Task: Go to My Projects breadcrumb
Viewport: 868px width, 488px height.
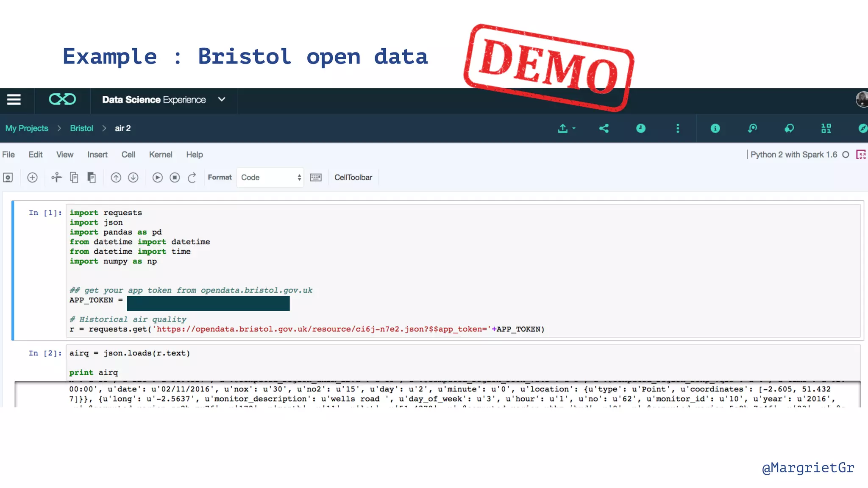Action: pyautogui.click(x=27, y=128)
